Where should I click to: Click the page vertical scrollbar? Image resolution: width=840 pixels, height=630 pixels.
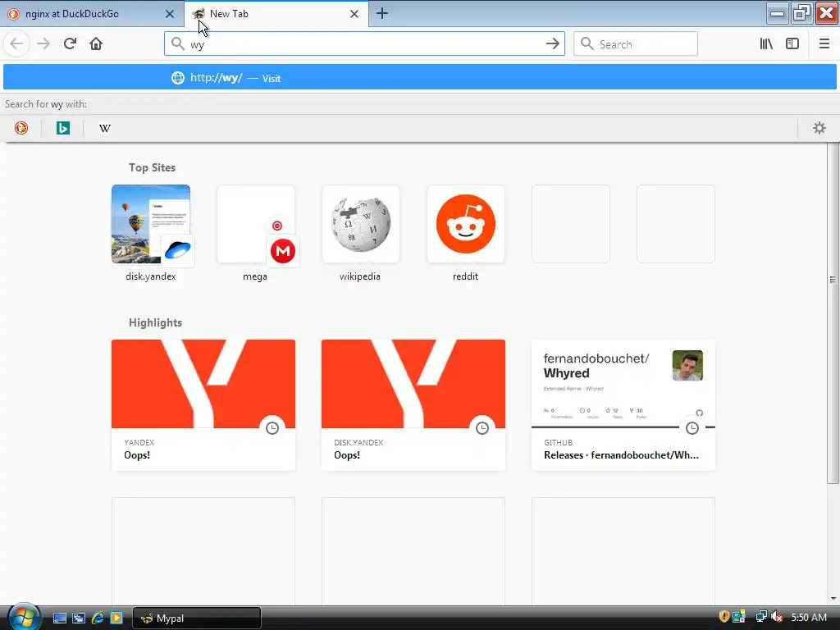tap(832, 313)
